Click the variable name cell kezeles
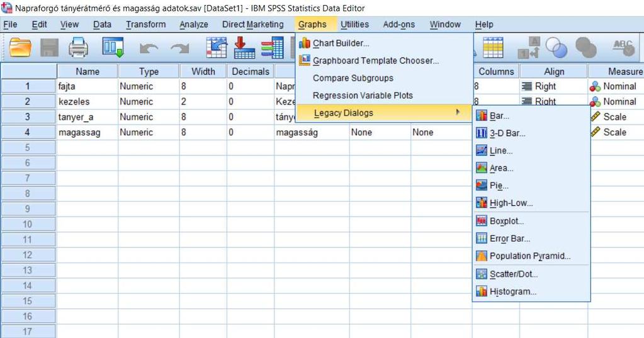 click(x=88, y=101)
